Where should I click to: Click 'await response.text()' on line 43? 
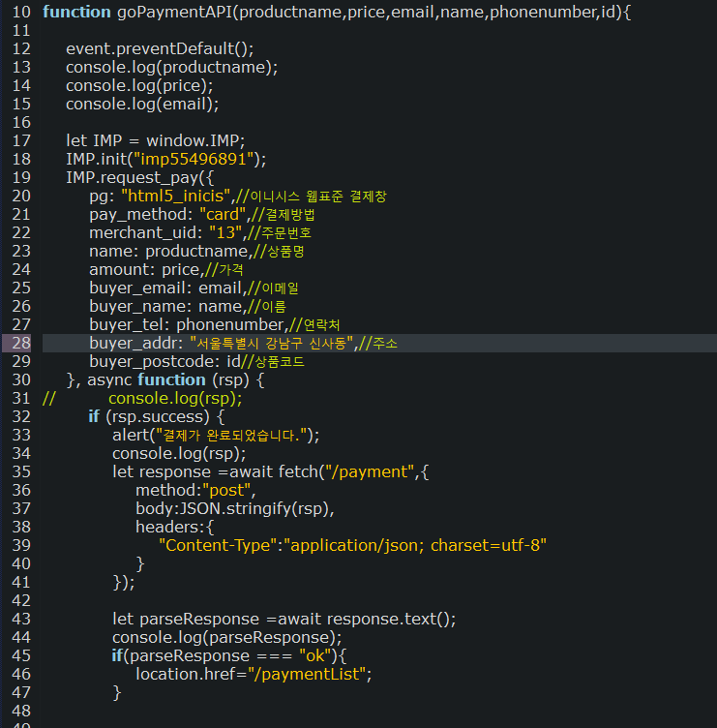click(x=364, y=619)
